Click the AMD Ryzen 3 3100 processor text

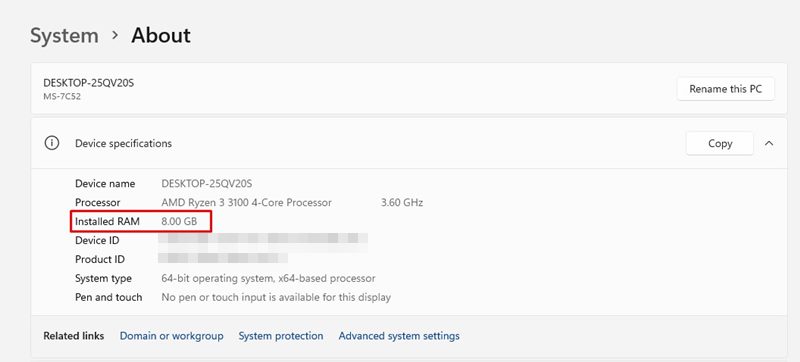[x=246, y=202]
